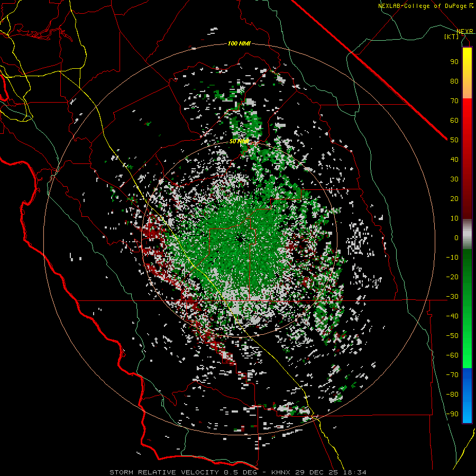Click the -30 value on velocity scale

tap(452, 297)
